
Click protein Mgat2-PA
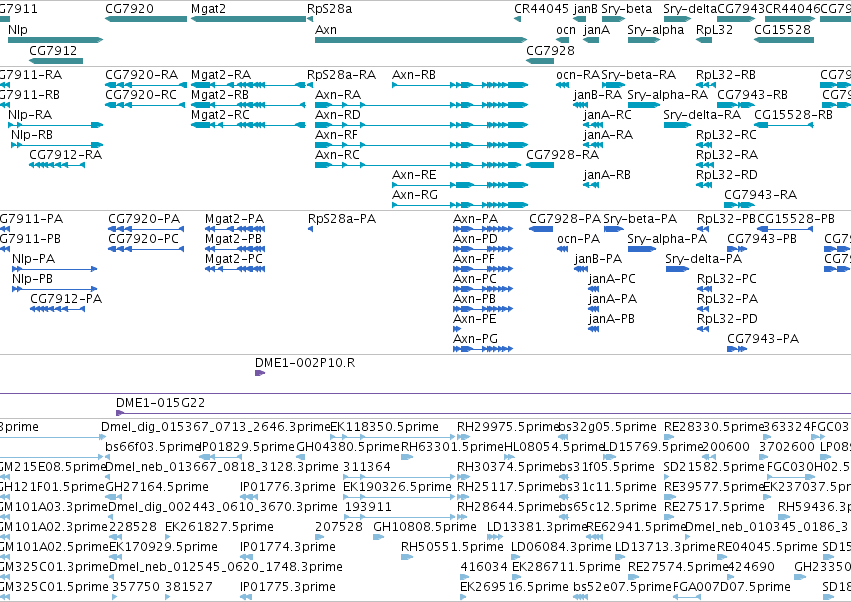click(x=234, y=219)
